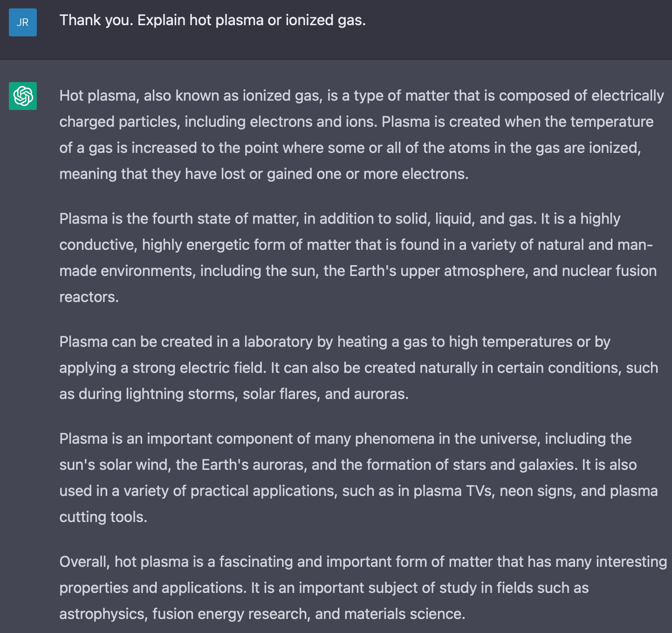Click the paragraph starting "Plasma is the fourth state"

[x=358, y=258]
